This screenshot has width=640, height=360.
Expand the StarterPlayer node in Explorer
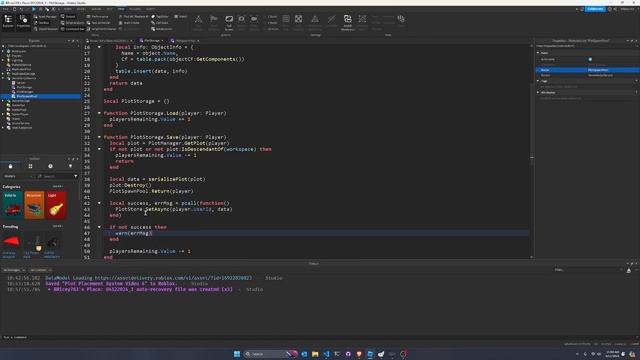point(3,114)
